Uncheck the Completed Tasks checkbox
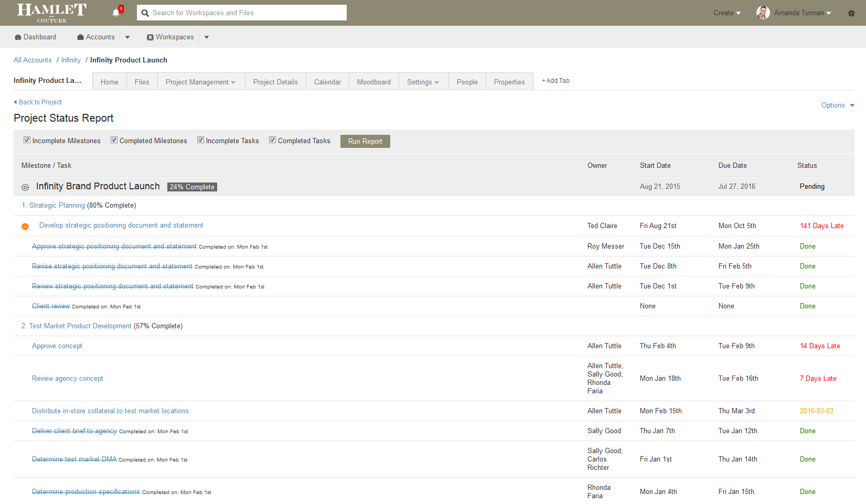Screen dimensions: 866x504 pyautogui.click(x=272, y=140)
